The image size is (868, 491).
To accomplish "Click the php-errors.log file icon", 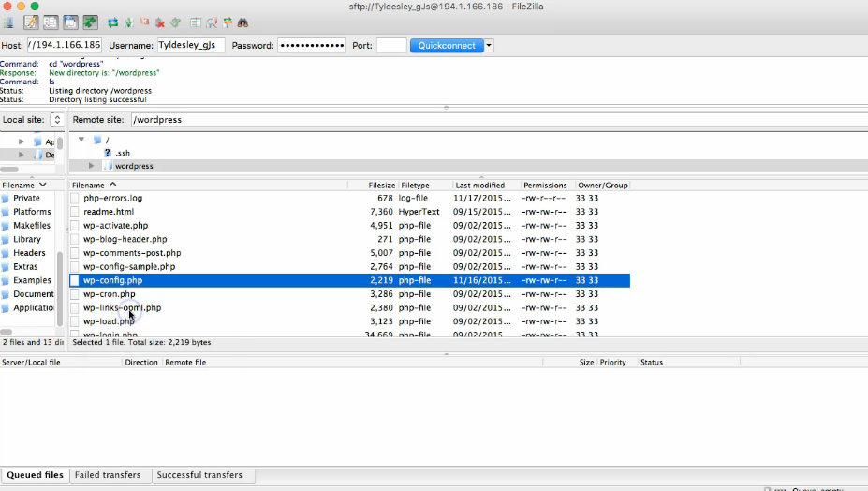I will pos(75,198).
